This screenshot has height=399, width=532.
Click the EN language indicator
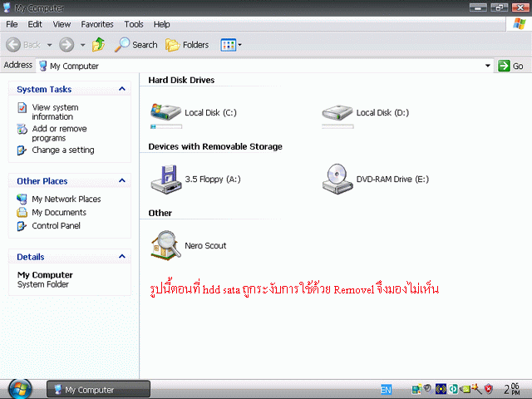coord(386,389)
